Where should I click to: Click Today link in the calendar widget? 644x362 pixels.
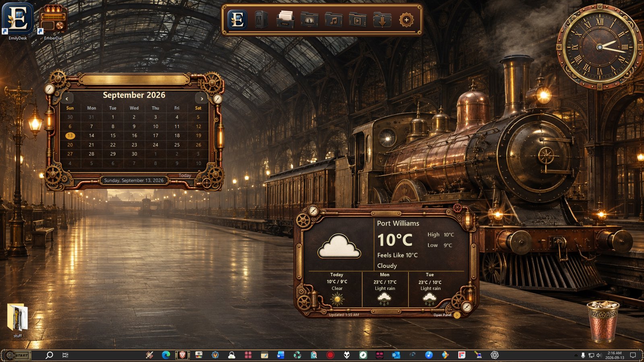point(185,175)
